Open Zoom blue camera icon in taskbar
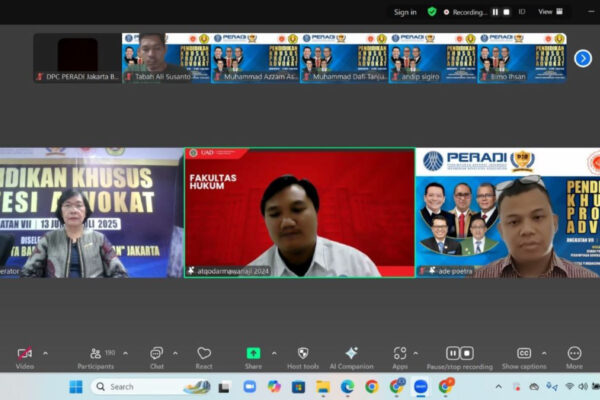Image resolution: width=600 pixels, height=400 pixels. [x=249, y=387]
